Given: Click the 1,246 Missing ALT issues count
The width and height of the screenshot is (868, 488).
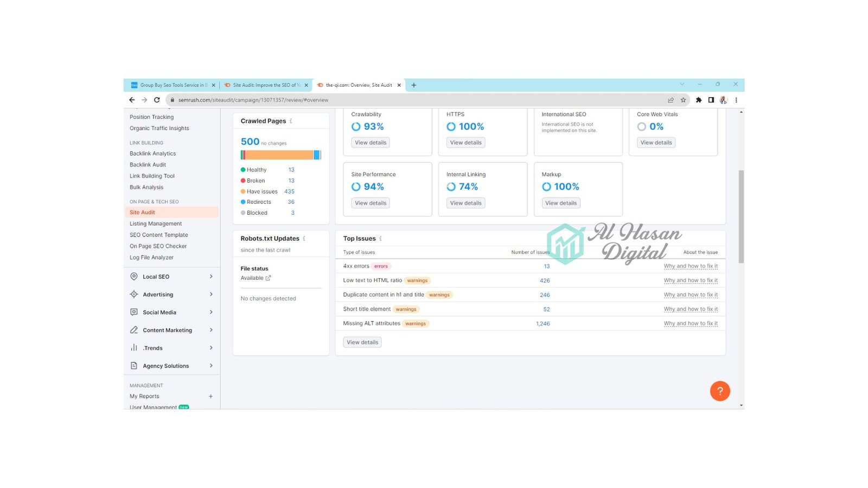Looking at the screenshot, I should click(543, 324).
